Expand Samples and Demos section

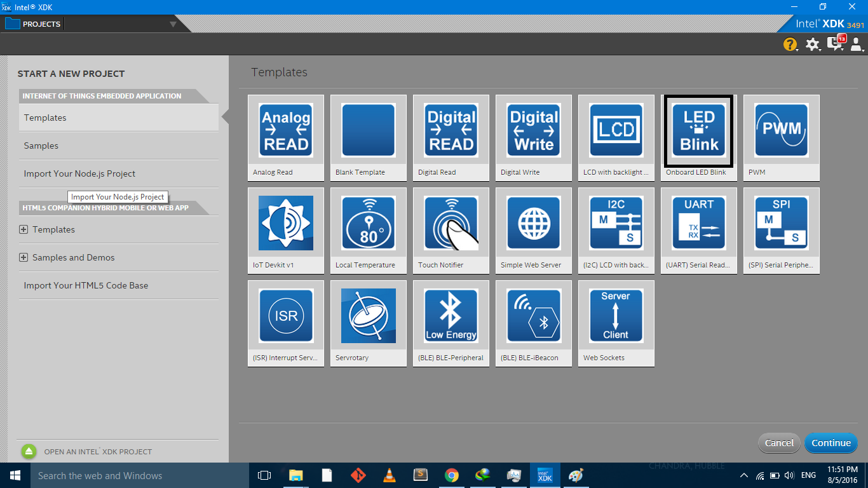pyautogui.click(x=24, y=257)
